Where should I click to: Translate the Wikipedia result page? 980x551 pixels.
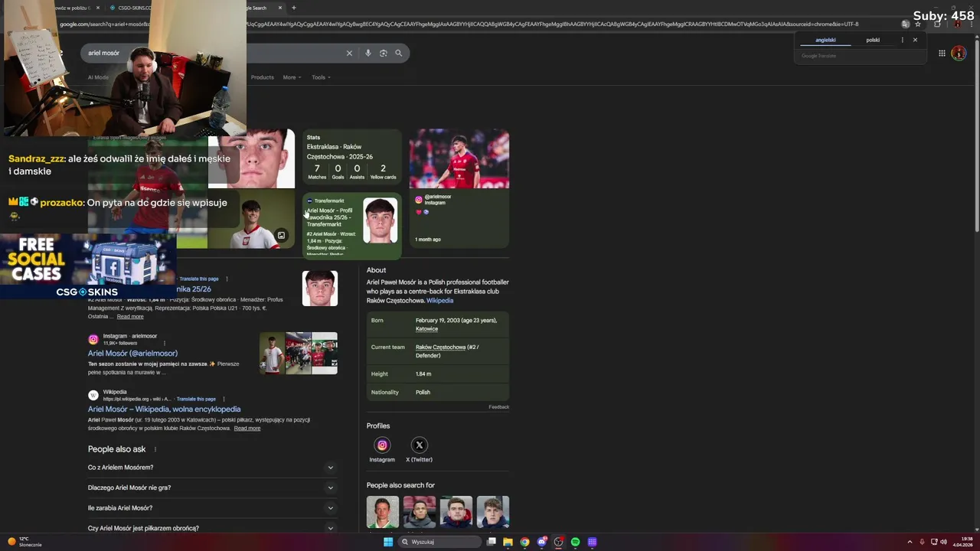pyautogui.click(x=196, y=399)
